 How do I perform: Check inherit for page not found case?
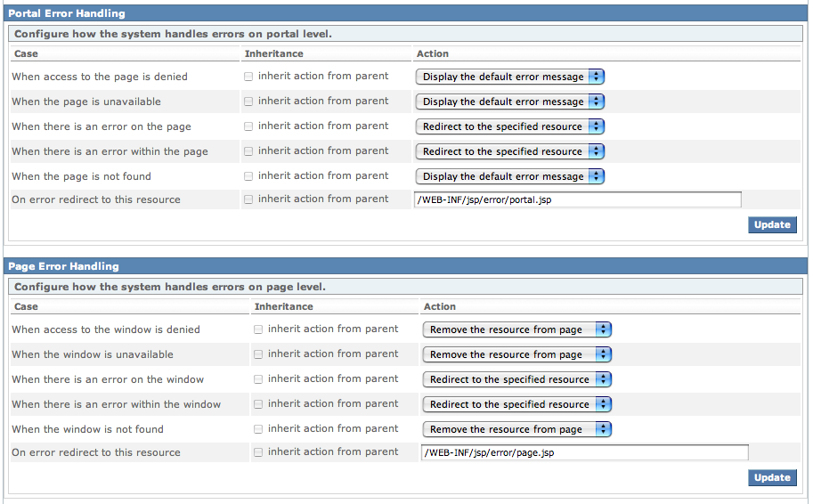[248, 176]
